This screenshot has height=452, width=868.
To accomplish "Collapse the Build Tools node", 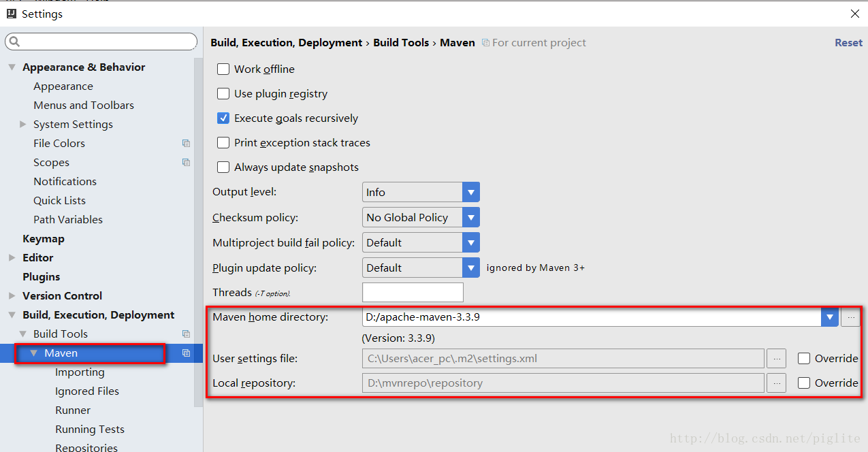I will tap(22, 334).
